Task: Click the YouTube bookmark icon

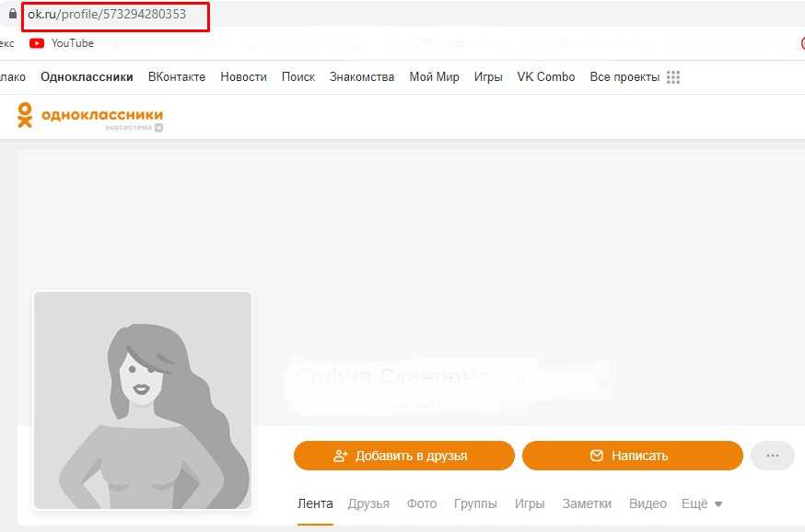Action: [x=37, y=43]
